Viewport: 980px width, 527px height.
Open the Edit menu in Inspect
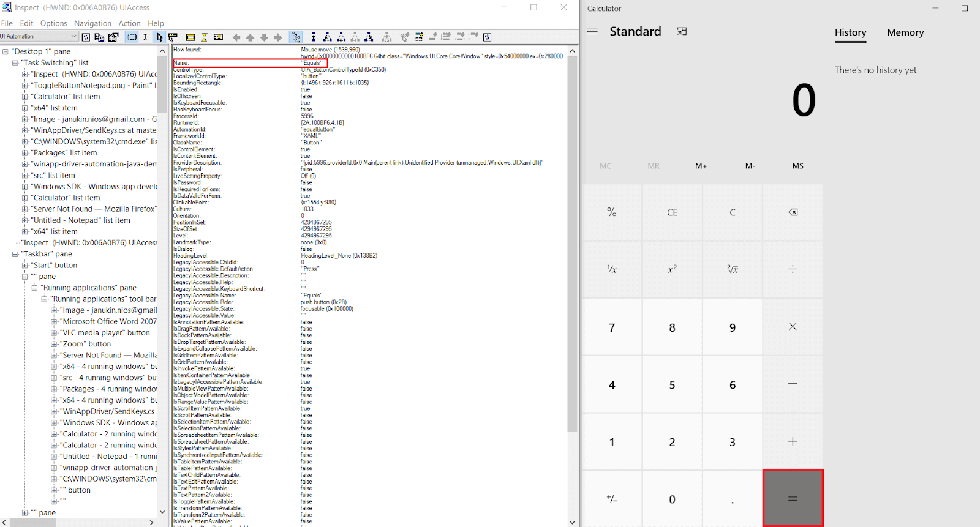coord(26,23)
